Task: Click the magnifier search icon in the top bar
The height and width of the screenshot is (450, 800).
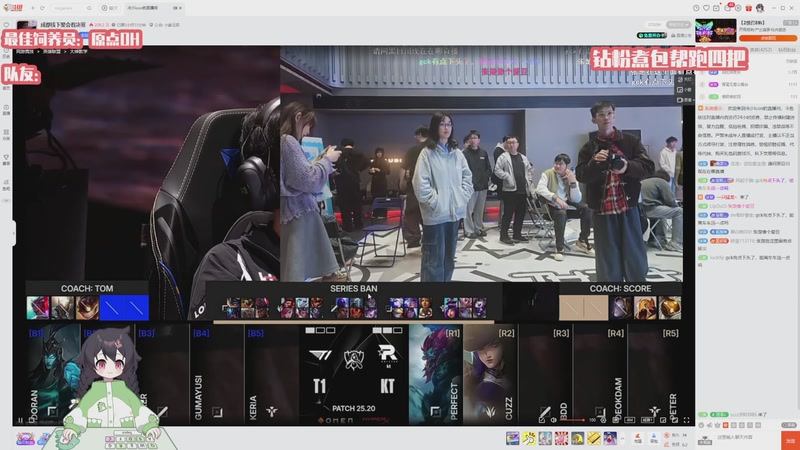Action: (89, 8)
